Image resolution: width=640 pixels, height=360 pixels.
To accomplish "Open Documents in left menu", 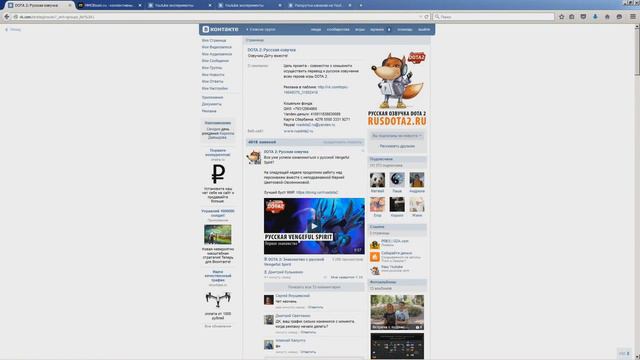I will coord(211,104).
